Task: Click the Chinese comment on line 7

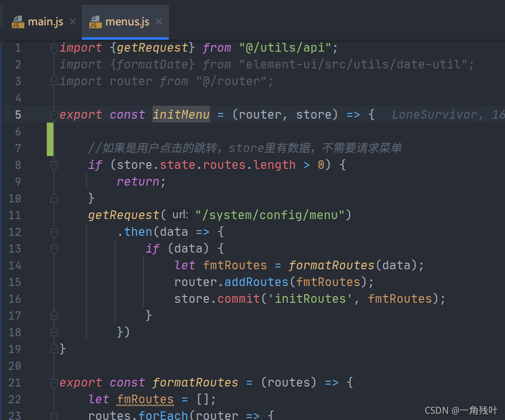Action: [x=245, y=148]
